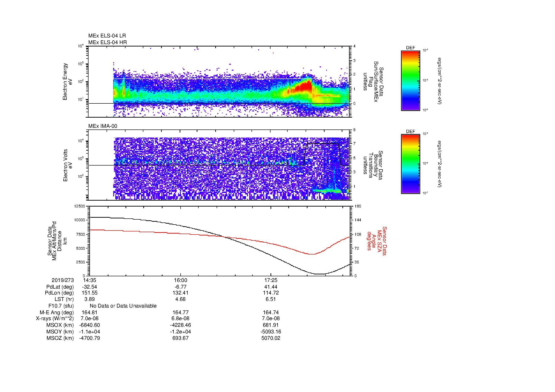
Task: Click the PdLat value '41.44'
Action: click(x=271, y=287)
